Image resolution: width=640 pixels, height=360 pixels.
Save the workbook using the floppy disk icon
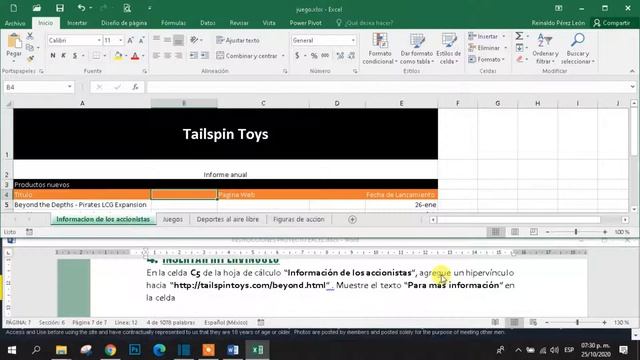pos(60,8)
